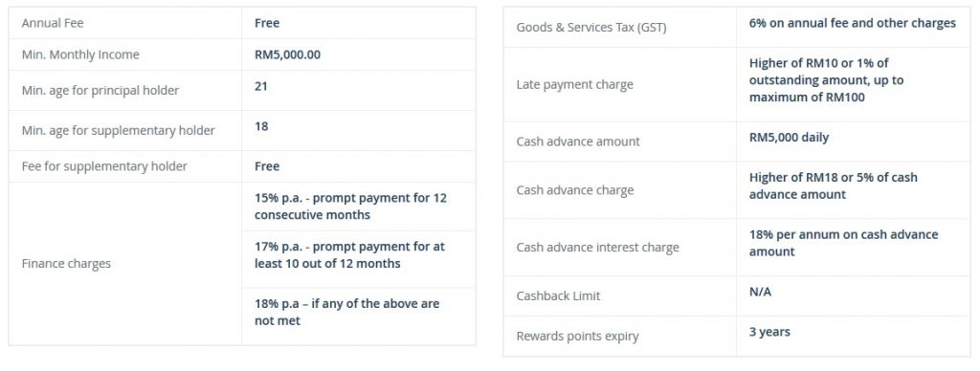Click the Cash advance charge label
980x371 pixels.
(x=575, y=190)
